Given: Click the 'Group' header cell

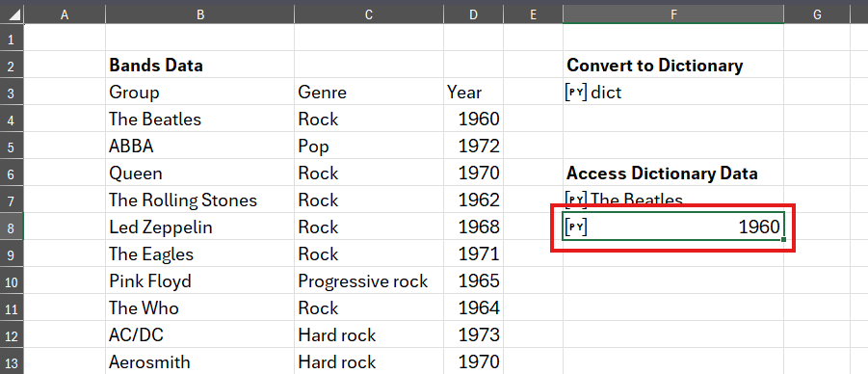Looking at the screenshot, I should (x=199, y=92).
